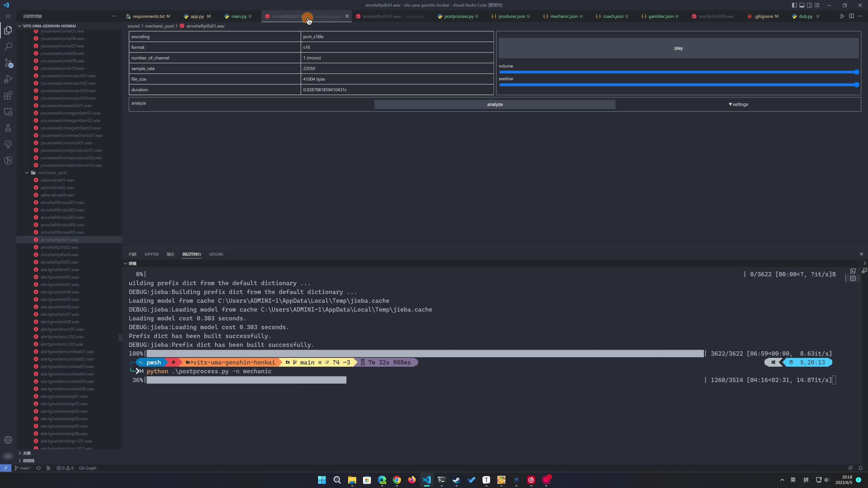Toggle primary side bar layout icon
Image resolution: width=868 pixels, height=488 pixels.
[794, 5]
